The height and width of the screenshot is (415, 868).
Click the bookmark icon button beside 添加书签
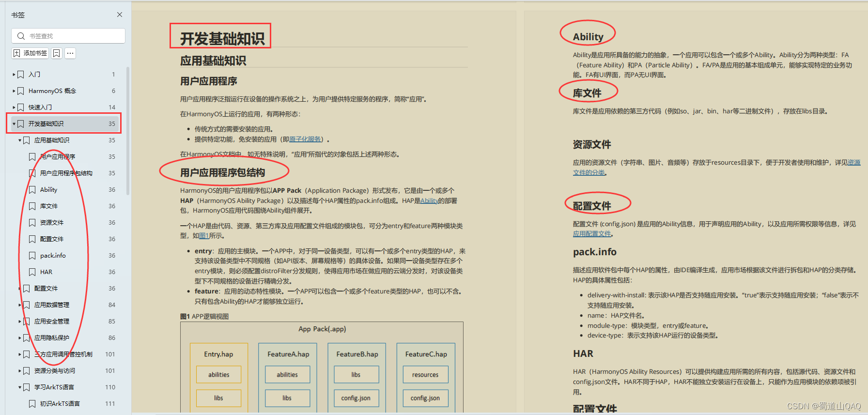click(57, 53)
